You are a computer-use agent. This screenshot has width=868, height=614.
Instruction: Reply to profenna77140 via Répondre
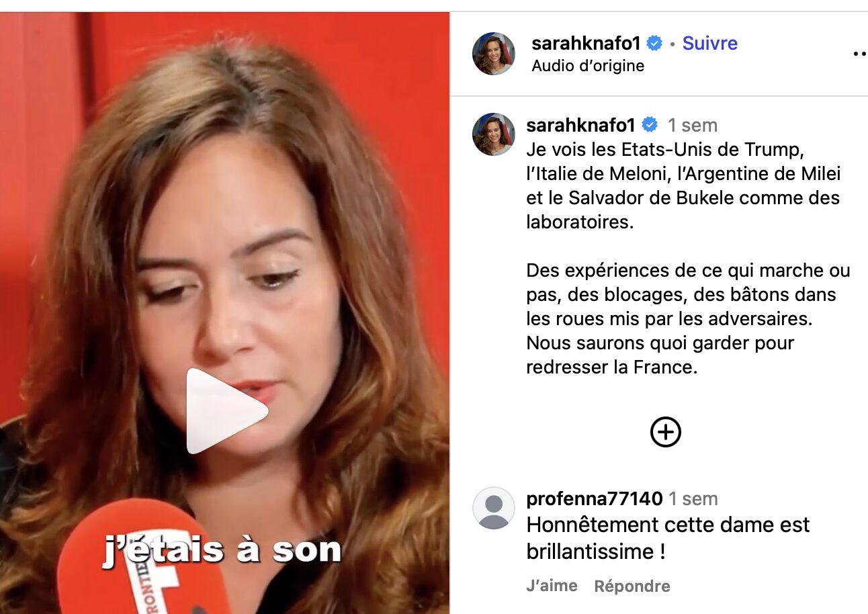(x=632, y=586)
